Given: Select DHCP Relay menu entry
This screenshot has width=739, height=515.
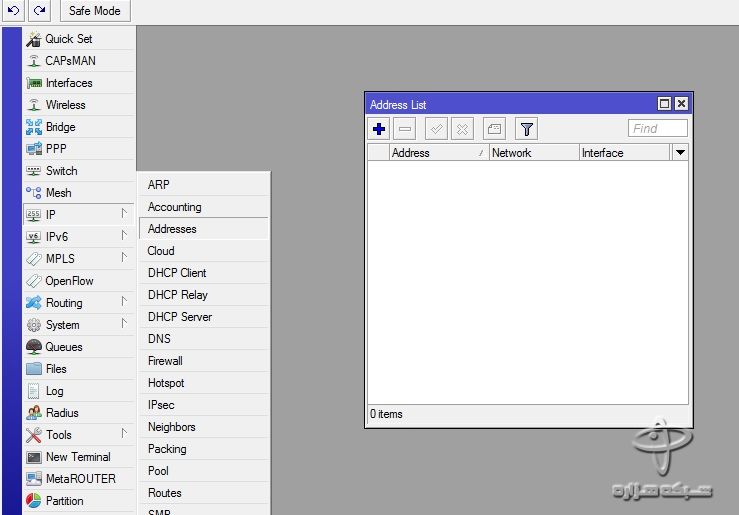Looking at the screenshot, I should [204, 295].
